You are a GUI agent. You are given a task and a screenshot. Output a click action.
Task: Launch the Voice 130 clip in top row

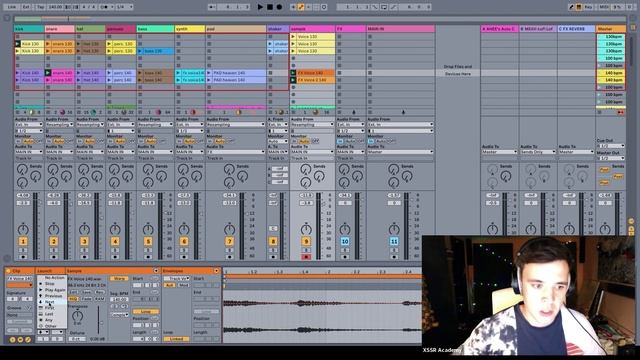(293, 36)
